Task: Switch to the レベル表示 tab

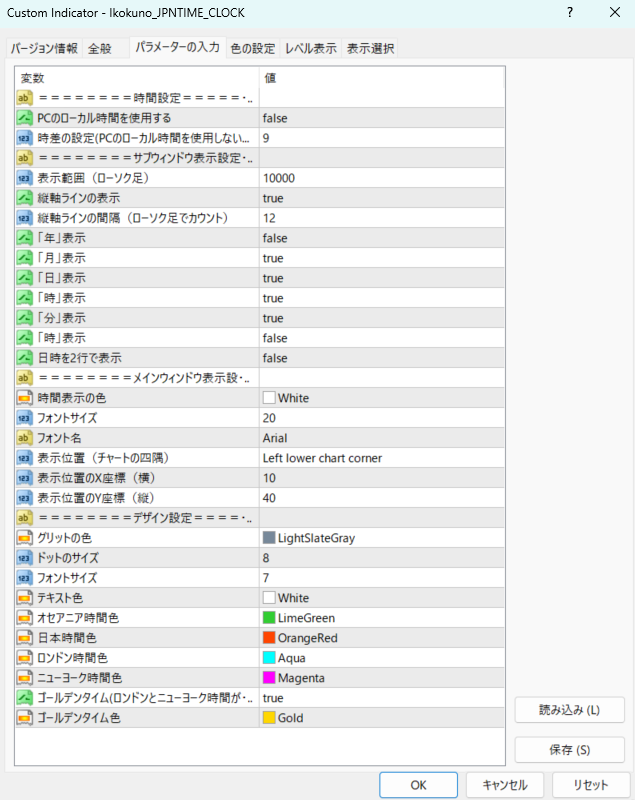Action: pyautogui.click(x=310, y=48)
